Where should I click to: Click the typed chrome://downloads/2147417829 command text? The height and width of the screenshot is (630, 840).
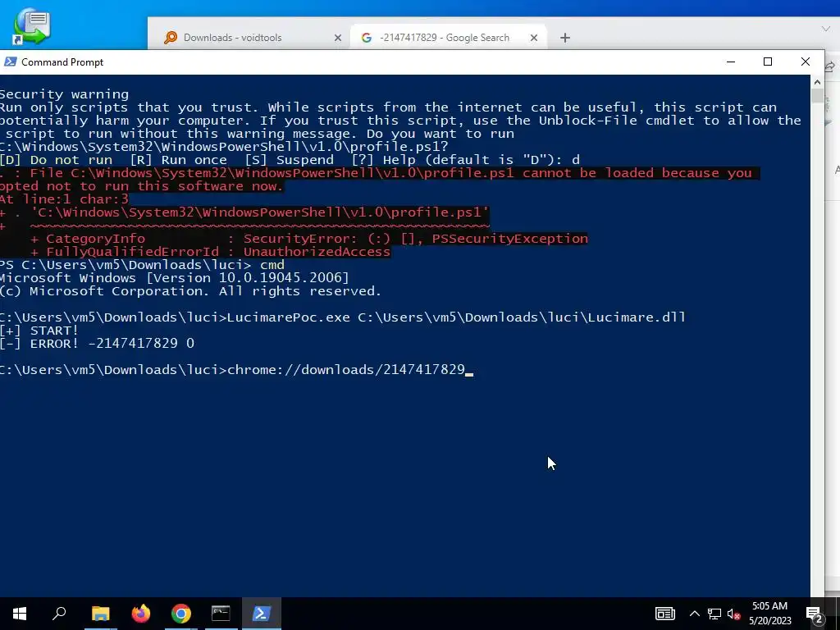tap(346, 370)
